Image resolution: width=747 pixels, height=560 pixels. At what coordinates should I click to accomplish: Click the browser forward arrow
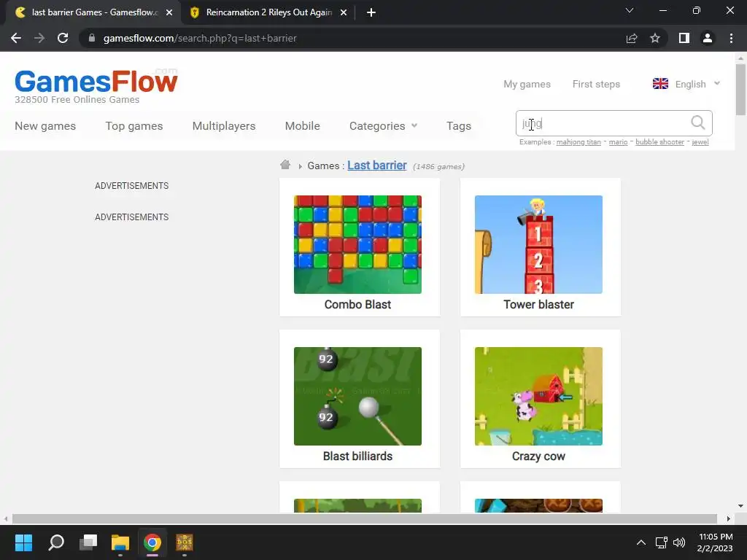(x=39, y=38)
